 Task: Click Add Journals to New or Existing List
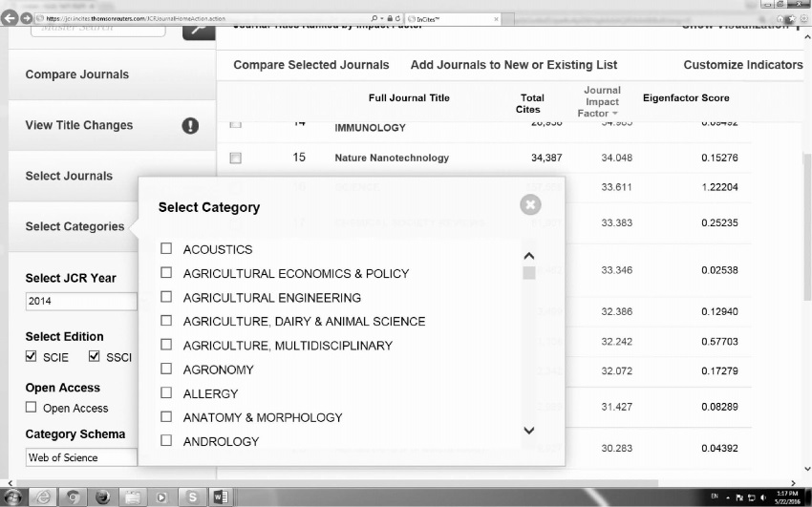514,65
